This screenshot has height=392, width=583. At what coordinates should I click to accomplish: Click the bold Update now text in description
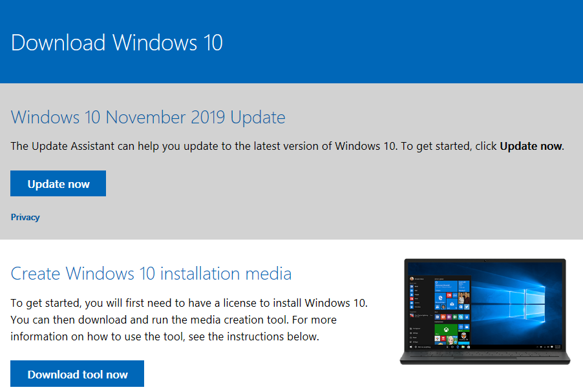point(531,146)
